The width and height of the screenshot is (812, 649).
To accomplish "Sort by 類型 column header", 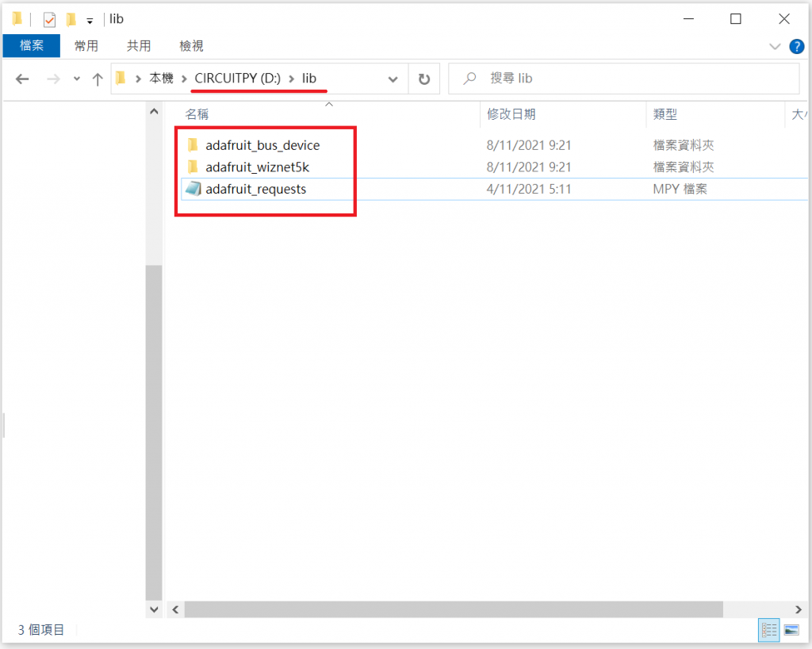I will click(x=665, y=114).
